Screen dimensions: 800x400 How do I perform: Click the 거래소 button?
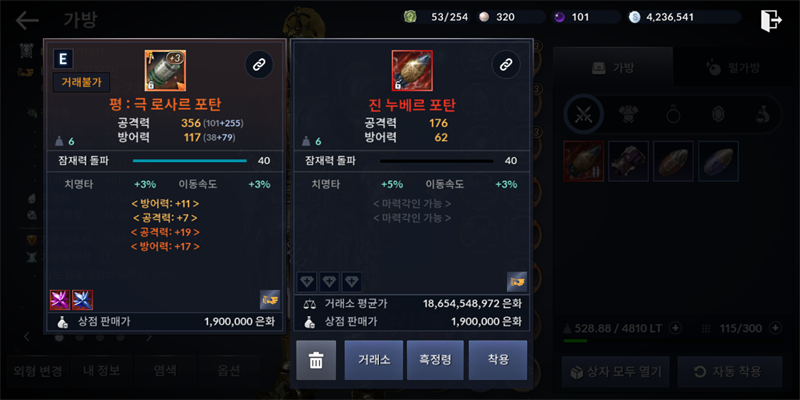[374, 360]
